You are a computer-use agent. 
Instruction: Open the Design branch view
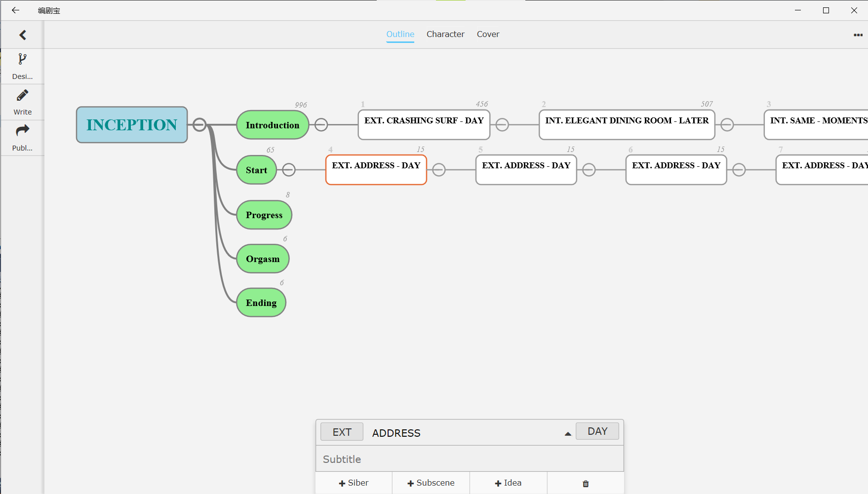23,66
